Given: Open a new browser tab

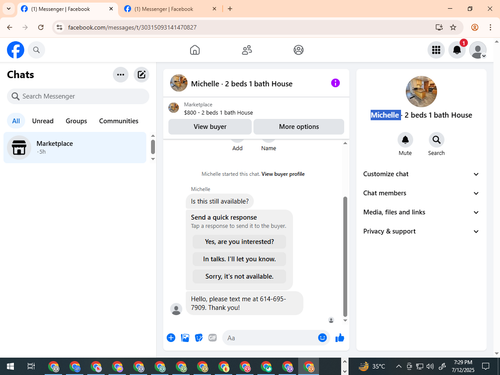Looking at the screenshot, I should (x=230, y=9).
